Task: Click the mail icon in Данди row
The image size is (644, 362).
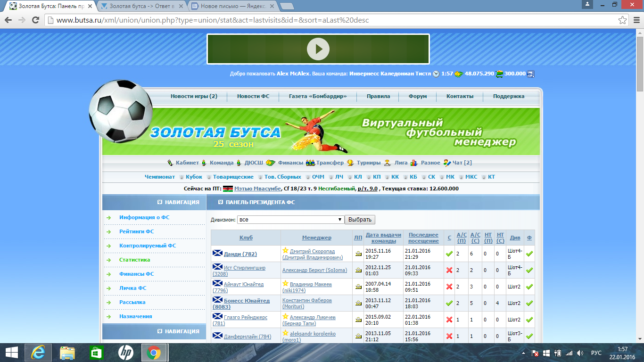Action: [358, 254]
